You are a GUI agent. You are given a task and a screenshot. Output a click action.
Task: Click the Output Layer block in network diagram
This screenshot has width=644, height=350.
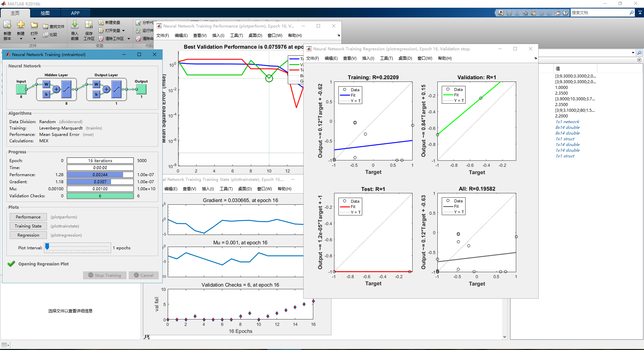(106, 89)
